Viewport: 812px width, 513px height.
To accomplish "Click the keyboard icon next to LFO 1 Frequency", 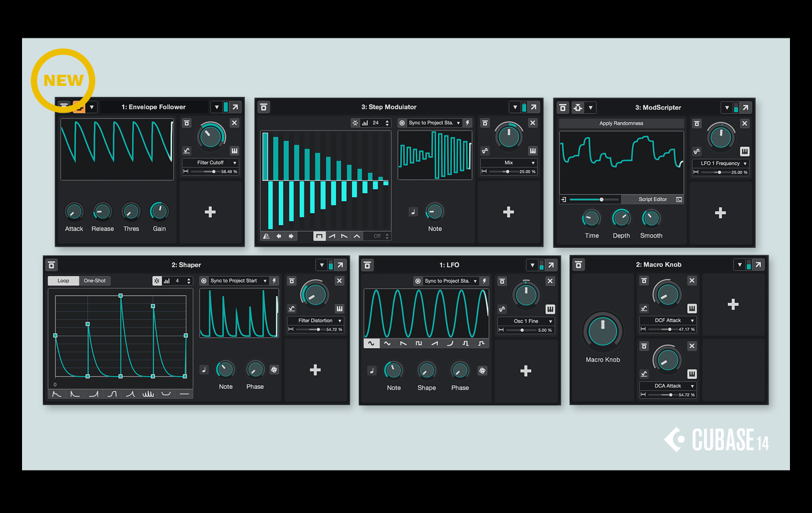I will 745,151.
